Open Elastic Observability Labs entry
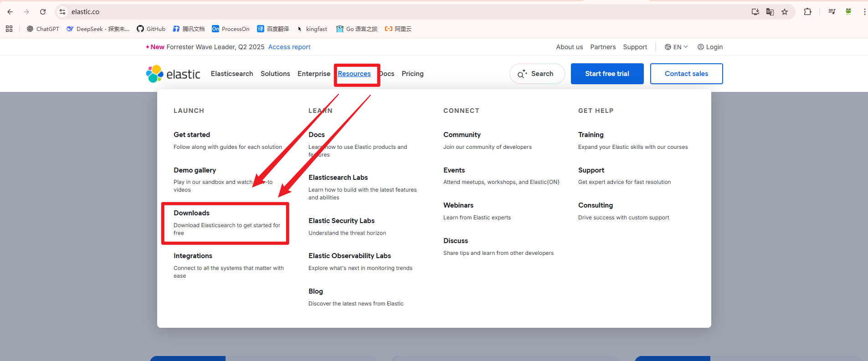Screen dimensions: 868x361 pyautogui.click(x=349, y=256)
